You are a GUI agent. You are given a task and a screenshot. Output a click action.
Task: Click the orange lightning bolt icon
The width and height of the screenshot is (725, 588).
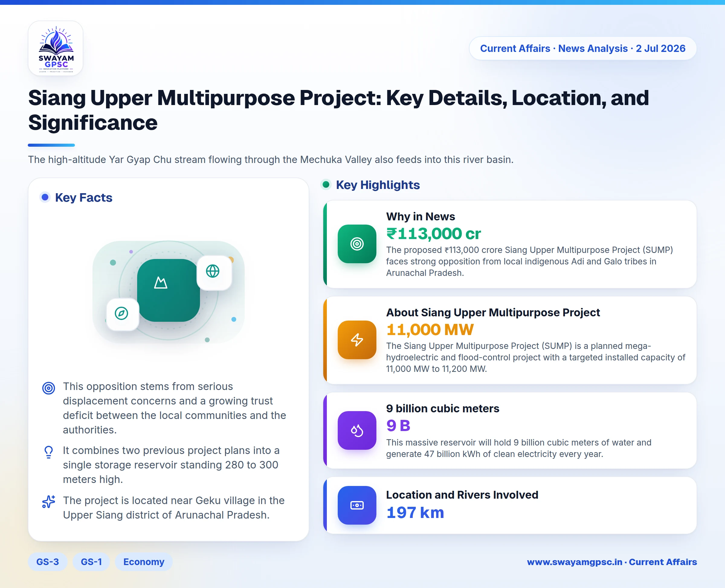(x=357, y=340)
